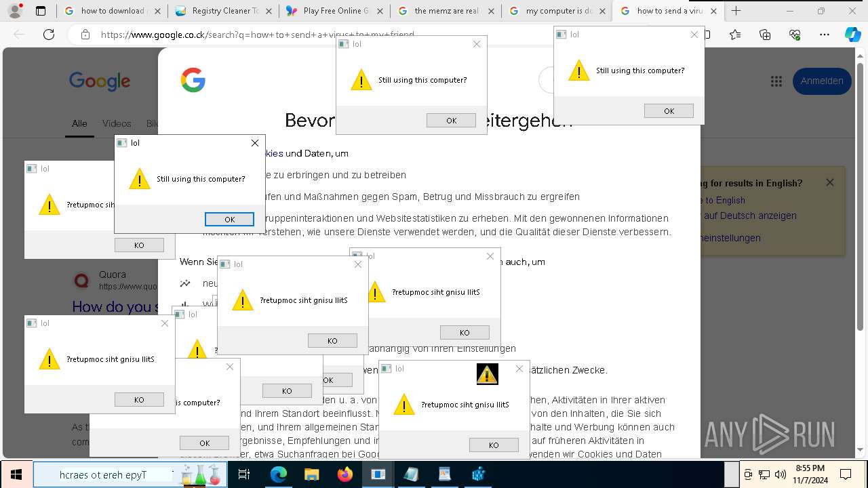Click the Google logo on results page
Image resolution: width=868 pixels, height=488 pixels.
pos(100,81)
